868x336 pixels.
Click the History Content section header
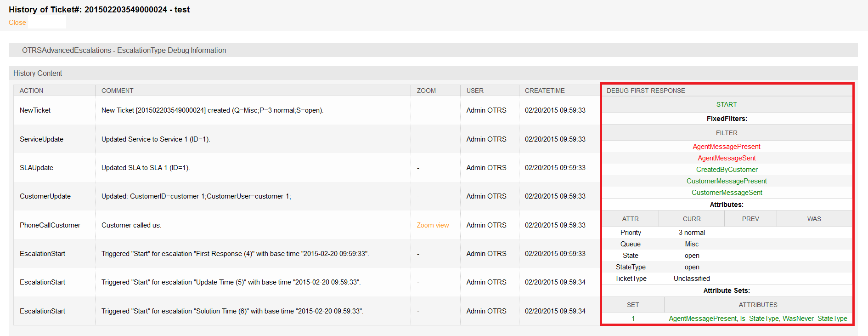(x=433, y=73)
